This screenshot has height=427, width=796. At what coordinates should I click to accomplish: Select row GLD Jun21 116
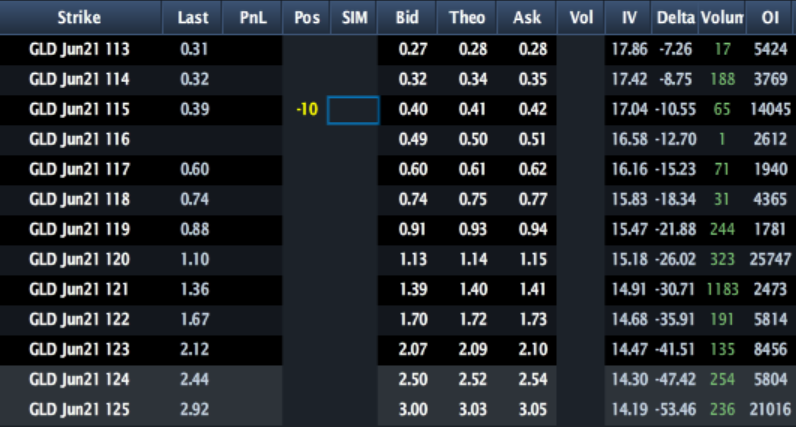[398, 140]
